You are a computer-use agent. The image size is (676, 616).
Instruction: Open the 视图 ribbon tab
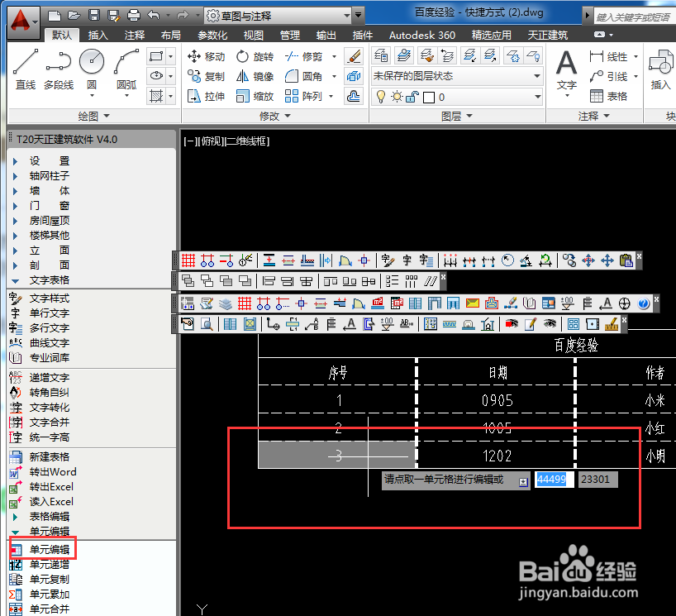253,35
